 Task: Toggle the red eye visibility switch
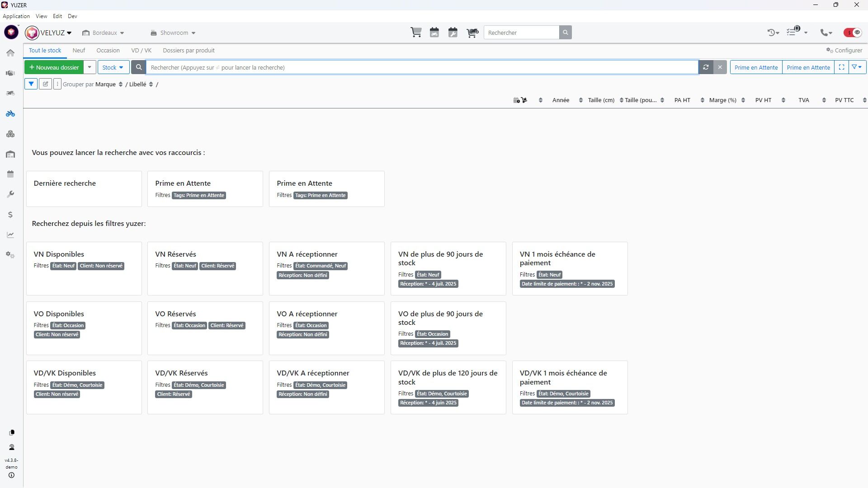click(x=853, y=33)
